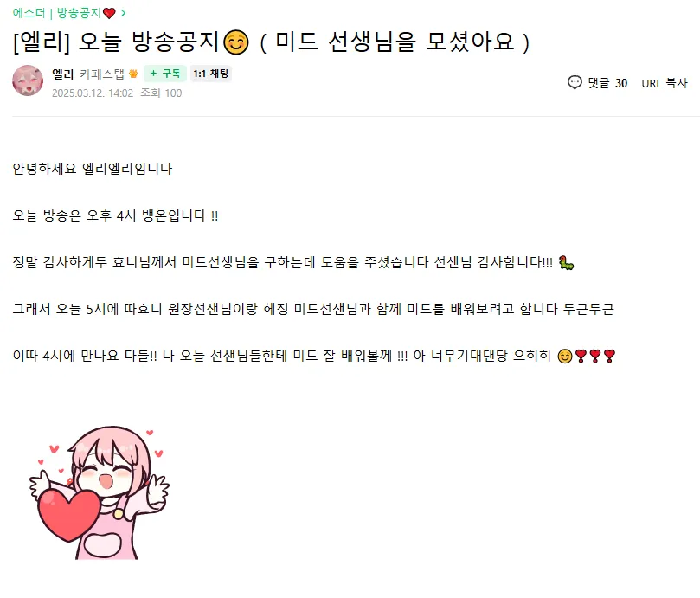The height and width of the screenshot is (598, 700).
Task: Click the 카페스탭 staff label
Action: click(x=102, y=74)
